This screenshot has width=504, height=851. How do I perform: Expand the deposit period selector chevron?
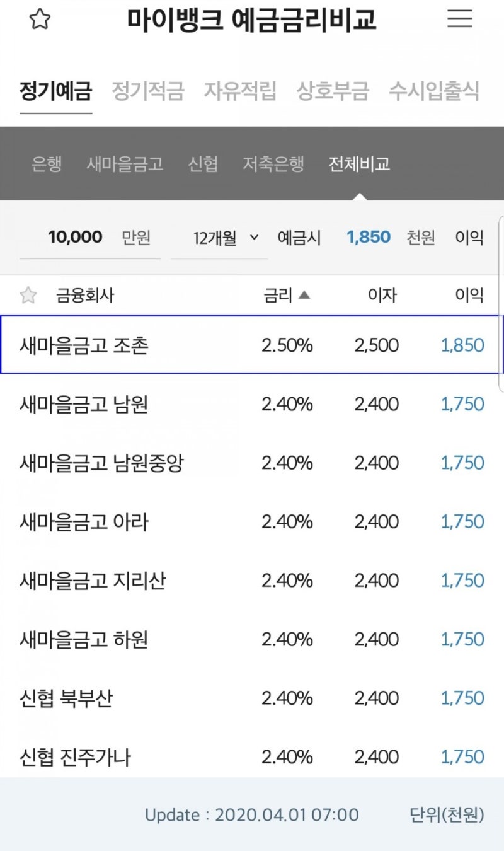(x=254, y=238)
